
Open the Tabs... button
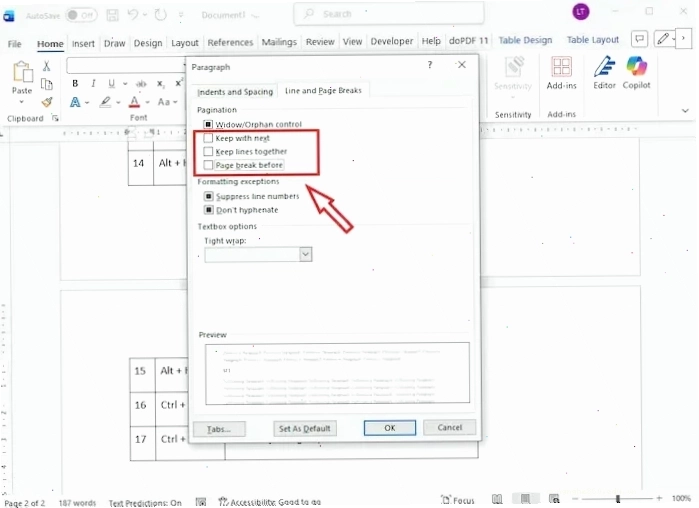pos(219,429)
